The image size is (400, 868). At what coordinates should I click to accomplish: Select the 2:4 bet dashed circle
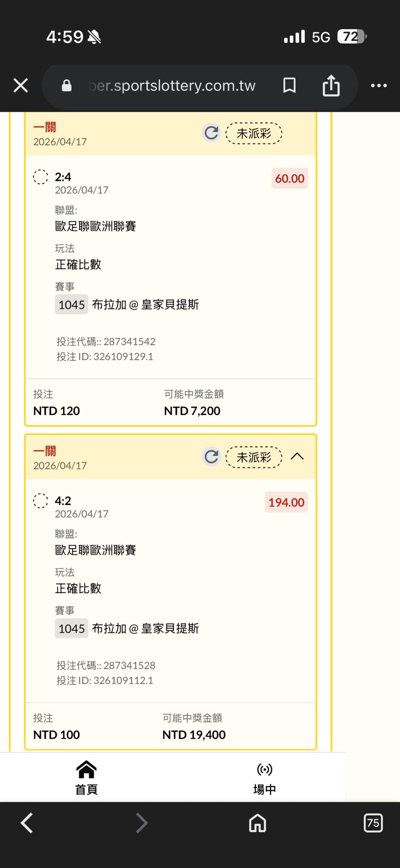(x=41, y=177)
